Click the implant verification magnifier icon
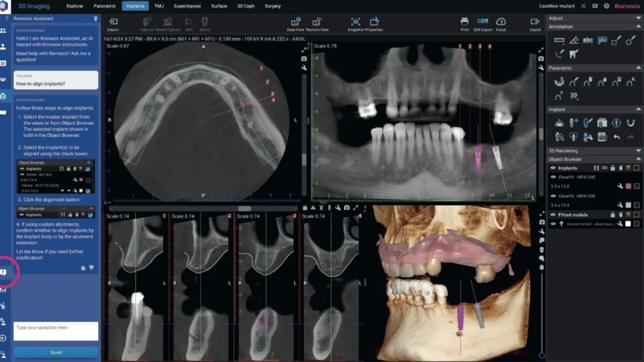Image resolution: width=644 pixels, height=362 pixels. pos(559,137)
